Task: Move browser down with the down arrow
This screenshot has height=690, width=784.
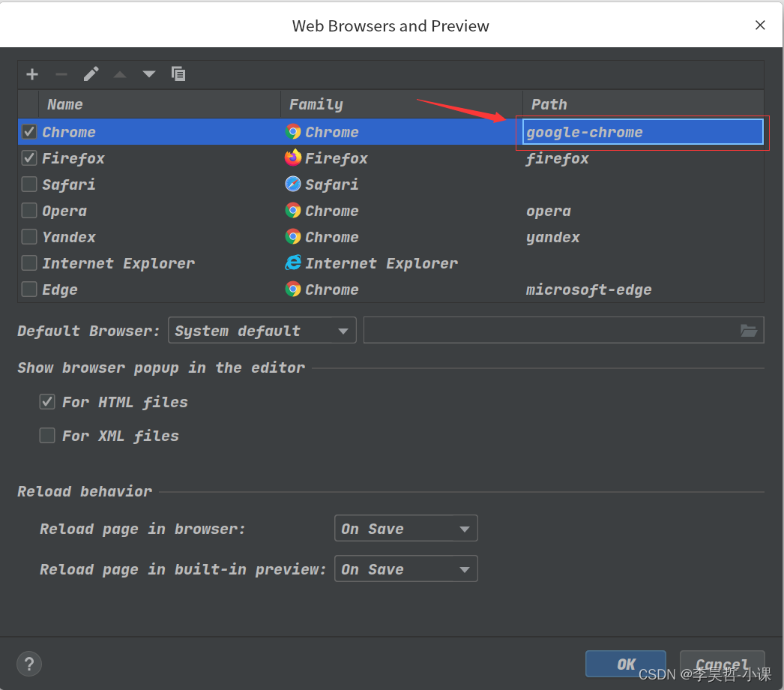Action: (149, 74)
